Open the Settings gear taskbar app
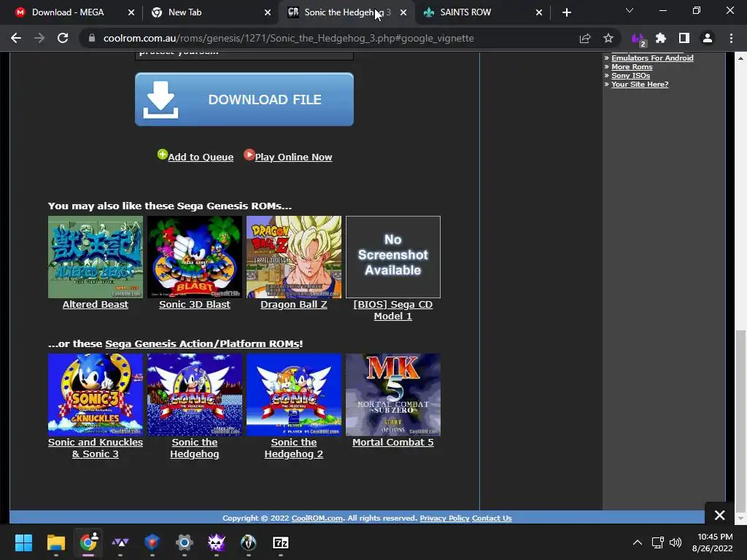Screen dimensions: 747x560 tap(184, 542)
